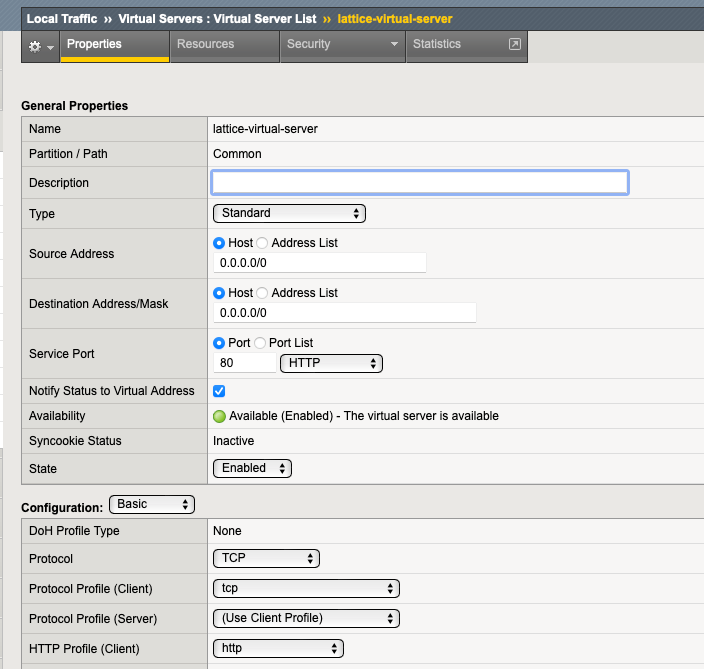Open the State dropdown showing Enabled
The height and width of the screenshot is (669, 704).
point(252,468)
